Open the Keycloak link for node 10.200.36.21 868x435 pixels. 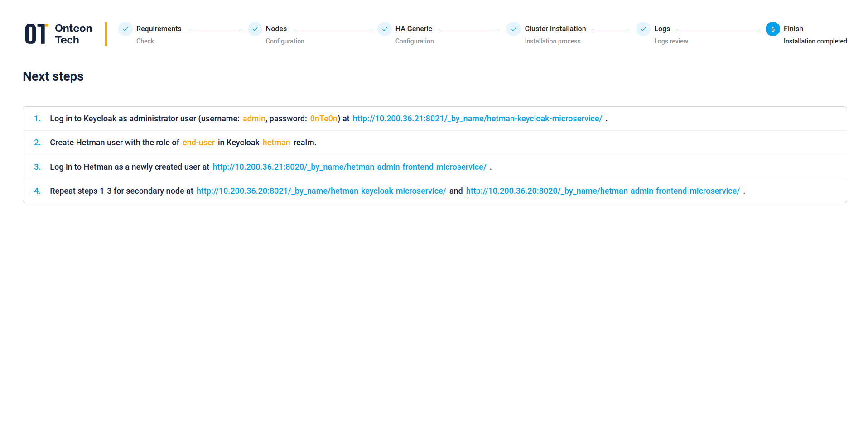point(477,119)
